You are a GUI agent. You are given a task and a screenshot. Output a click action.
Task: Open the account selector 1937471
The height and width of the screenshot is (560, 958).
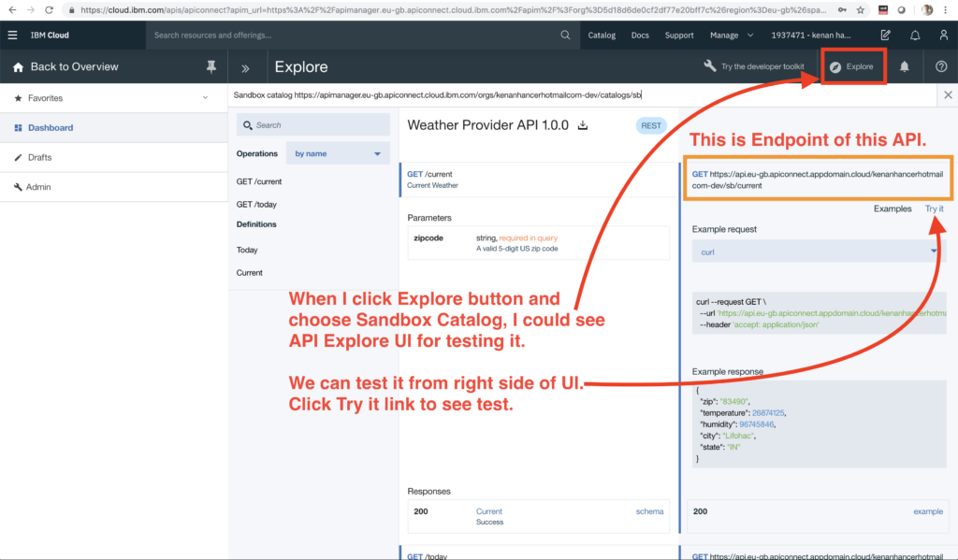click(x=811, y=36)
